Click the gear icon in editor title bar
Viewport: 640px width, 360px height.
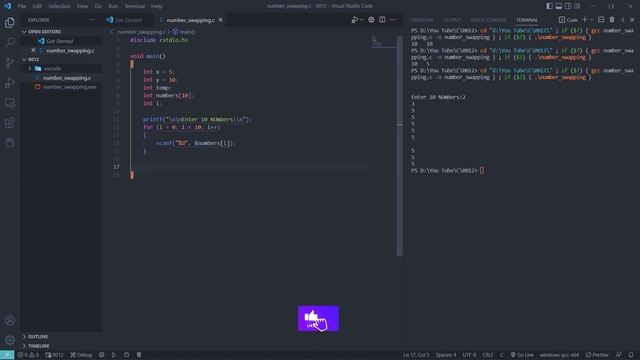tap(371, 20)
